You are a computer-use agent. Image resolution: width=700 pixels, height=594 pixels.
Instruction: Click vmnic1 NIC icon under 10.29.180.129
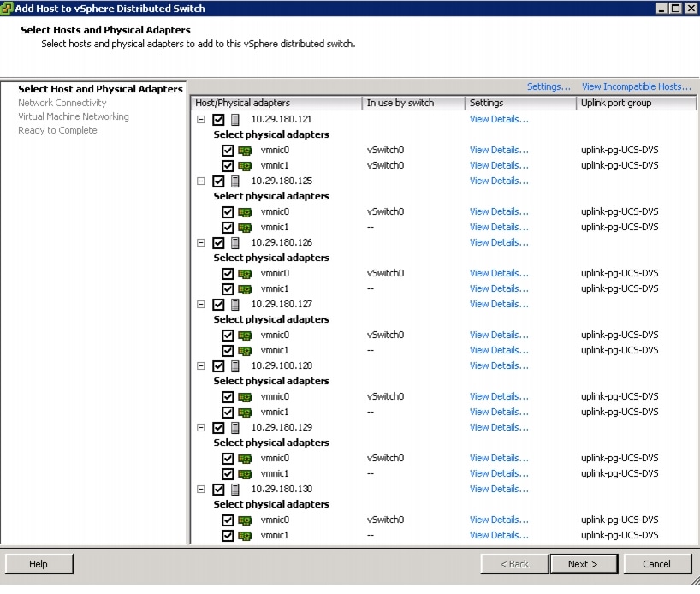(x=245, y=474)
